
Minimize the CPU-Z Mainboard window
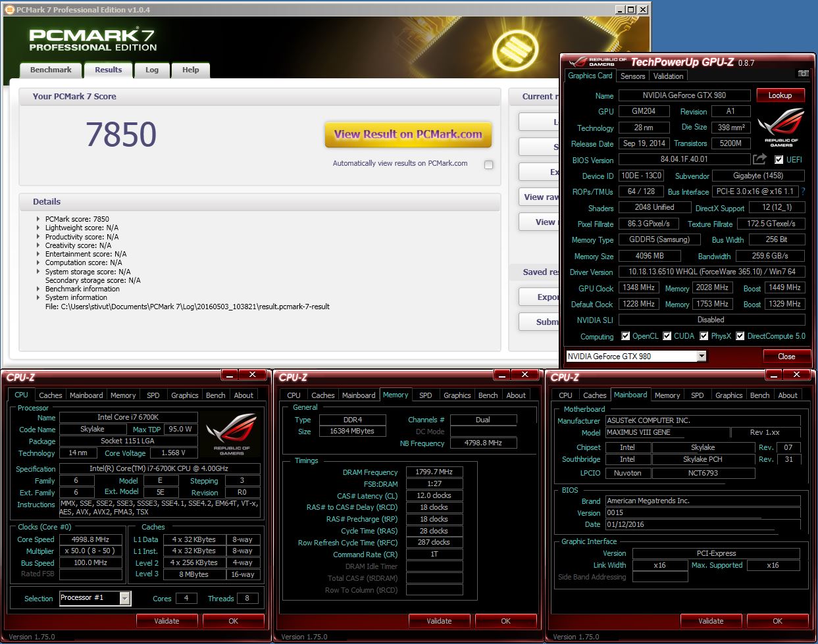(x=774, y=374)
